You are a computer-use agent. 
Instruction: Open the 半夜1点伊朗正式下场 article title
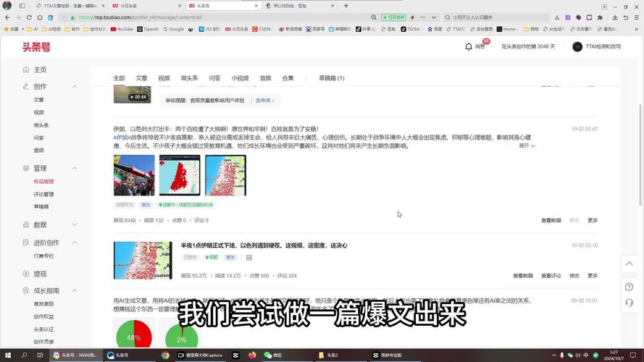pos(264,245)
